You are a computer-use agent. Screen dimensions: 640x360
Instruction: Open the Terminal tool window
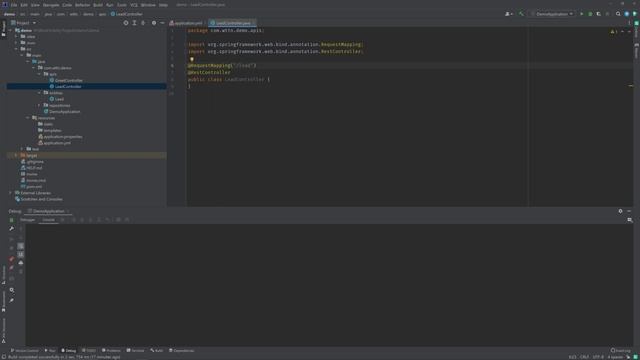click(x=136, y=351)
